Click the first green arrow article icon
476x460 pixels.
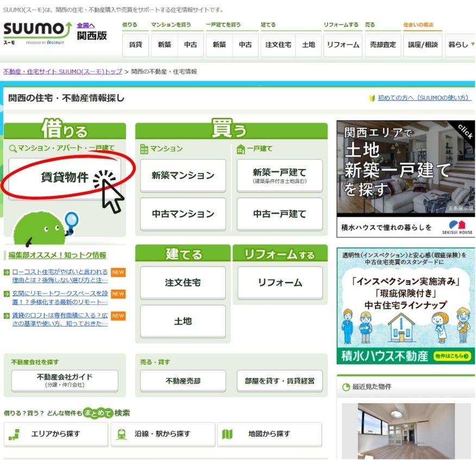7,272
